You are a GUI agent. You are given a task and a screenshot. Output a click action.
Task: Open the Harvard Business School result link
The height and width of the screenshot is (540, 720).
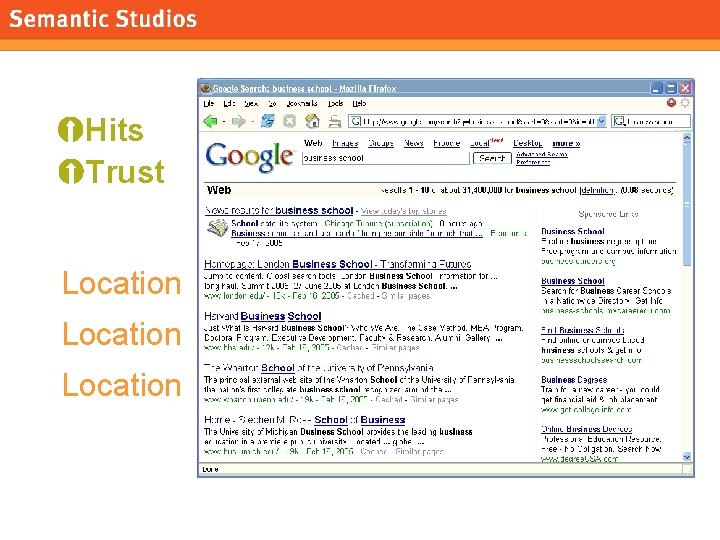(x=263, y=316)
